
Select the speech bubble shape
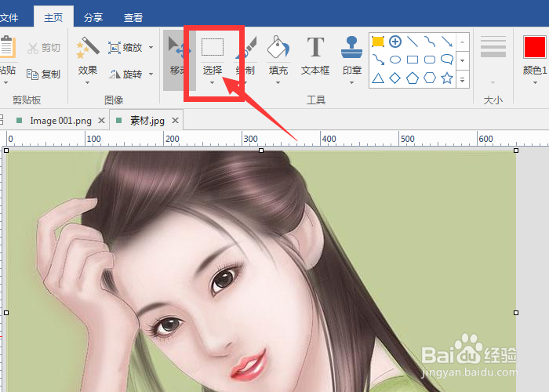pyautogui.click(x=447, y=59)
